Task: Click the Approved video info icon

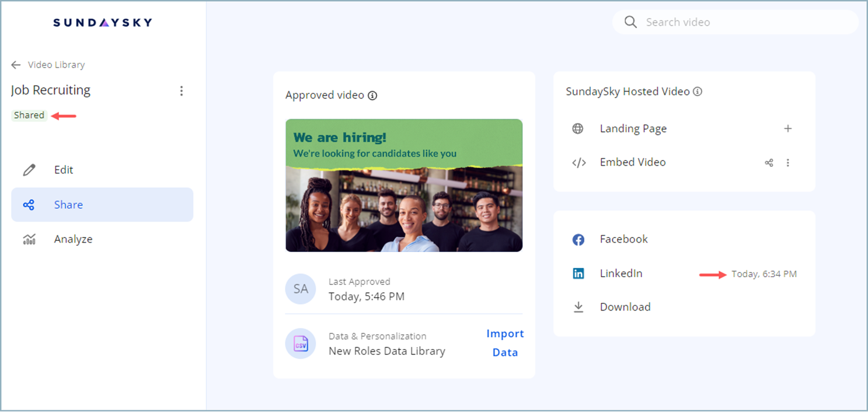Action: click(x=372, y=95)
